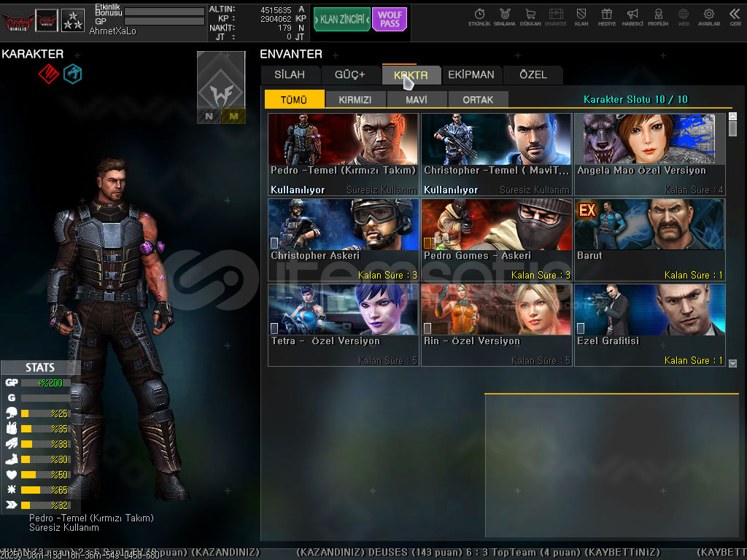Select the Barut character card
Screen dimensions: 747x560
650,240
